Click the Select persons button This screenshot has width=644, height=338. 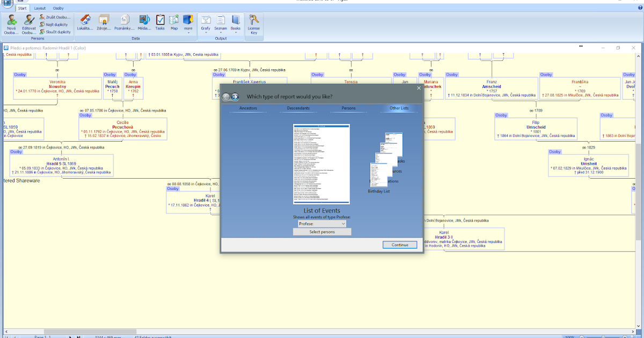coord(321,231)
